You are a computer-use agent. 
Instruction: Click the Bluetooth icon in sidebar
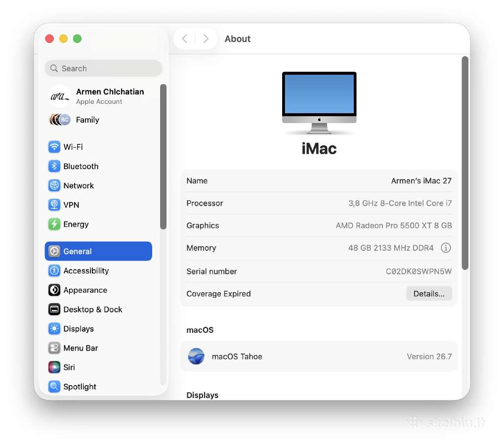pos(54,166)
